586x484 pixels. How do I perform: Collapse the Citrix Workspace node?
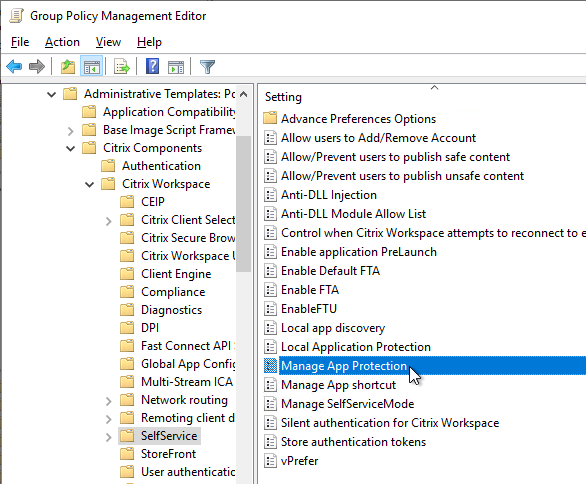pyautogui.click(x=89, y=185)
